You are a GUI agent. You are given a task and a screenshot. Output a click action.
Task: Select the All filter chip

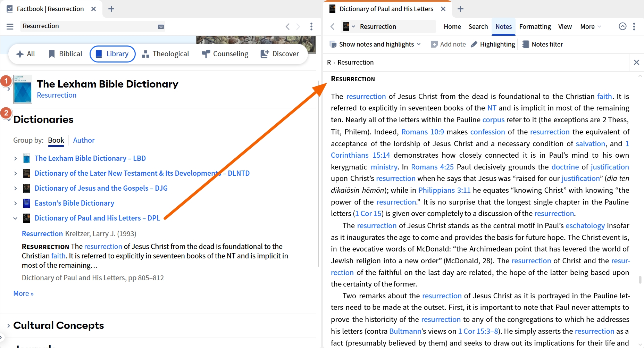click(x=26, y=54)
